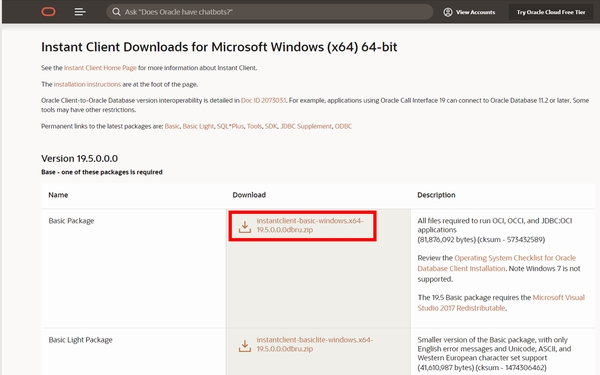The width and height of the screenshot is (600, 375).
Task: Click the search magnifier icon
Action: coord(116,12)
